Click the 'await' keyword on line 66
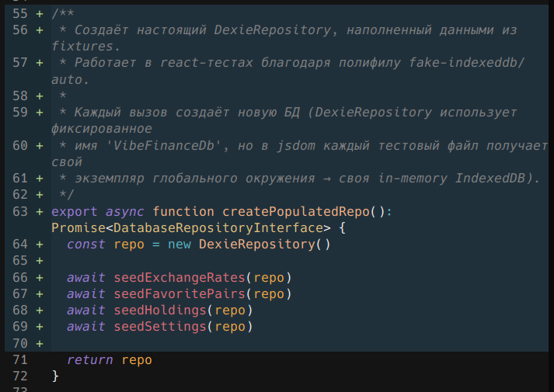Viewport: 554px width, 392px height. coord(85,278)
